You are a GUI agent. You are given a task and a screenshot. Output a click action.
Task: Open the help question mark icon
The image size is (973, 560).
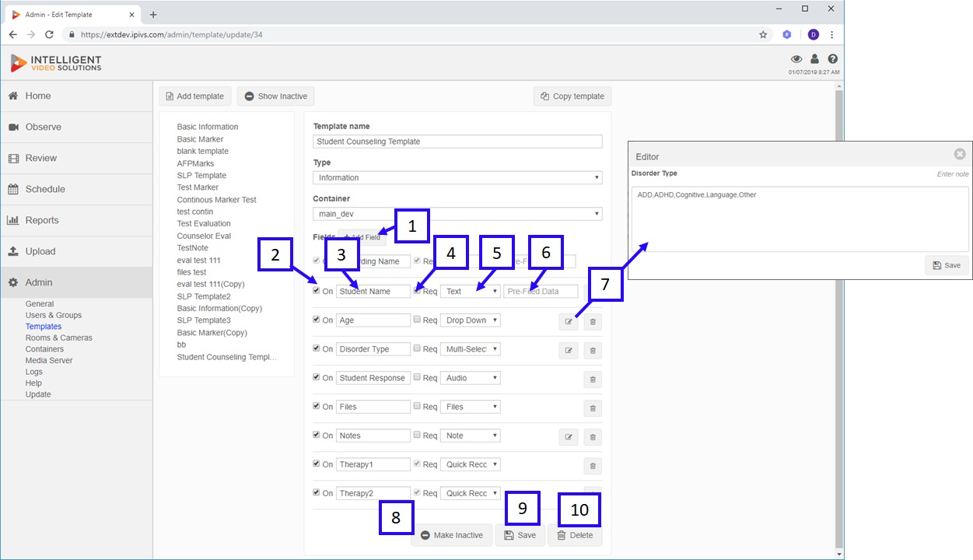tap(833, 59)
